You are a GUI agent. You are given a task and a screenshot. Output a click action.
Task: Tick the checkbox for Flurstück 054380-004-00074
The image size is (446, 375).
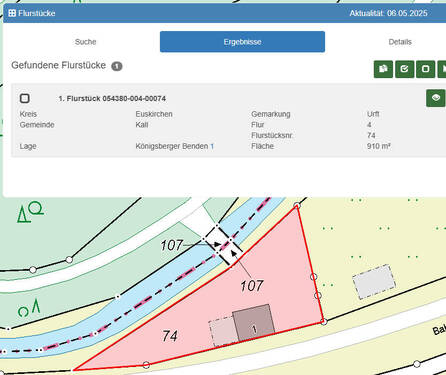pyautogui.click(x=25, y=98)
